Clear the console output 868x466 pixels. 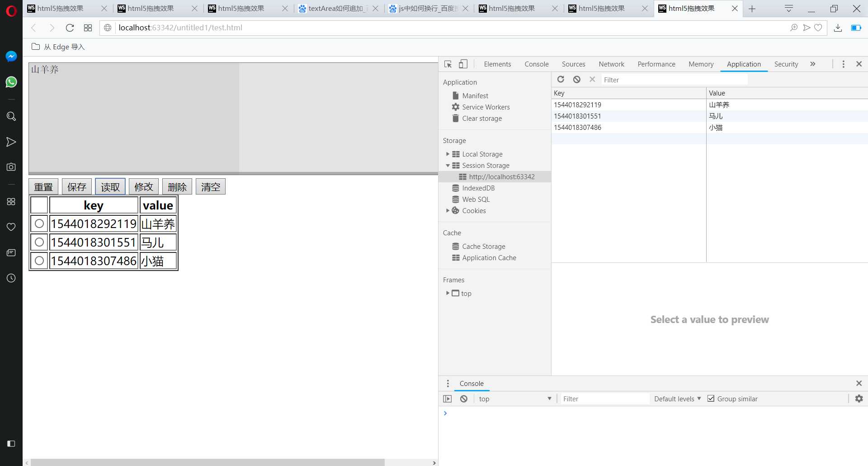click(464, 399)
